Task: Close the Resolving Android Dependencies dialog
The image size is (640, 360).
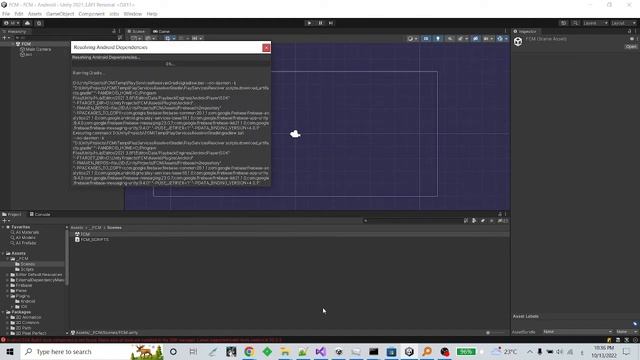Action: click(x=266, y=48)
